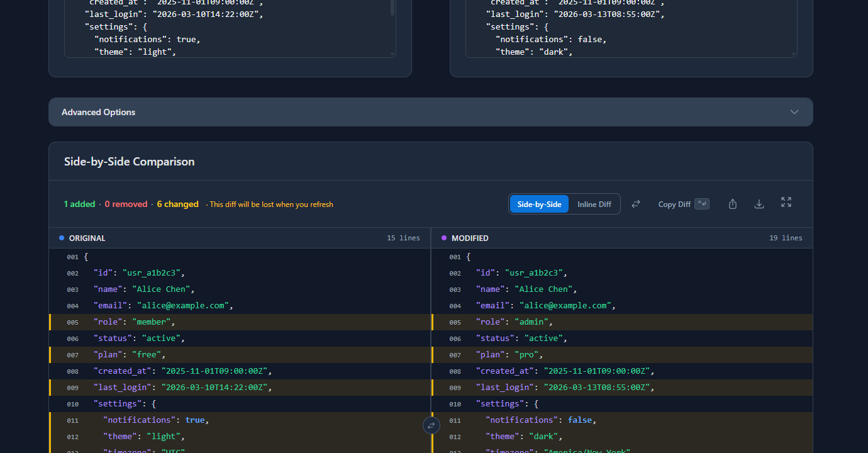Switch the view to Inline Diff mode
Viewport: 868px width, 453px height.
tap(594, 204)
